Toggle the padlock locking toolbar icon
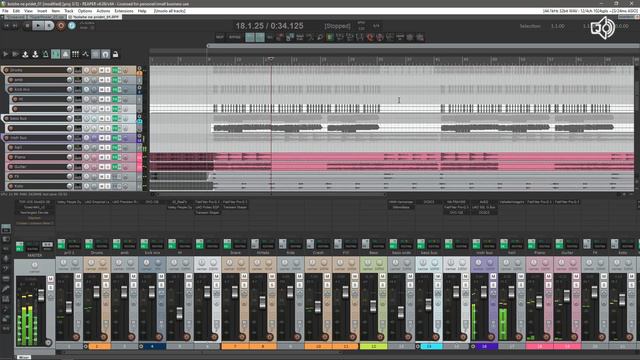The height and width of the screenshot is (360, 640). (116, 54)
